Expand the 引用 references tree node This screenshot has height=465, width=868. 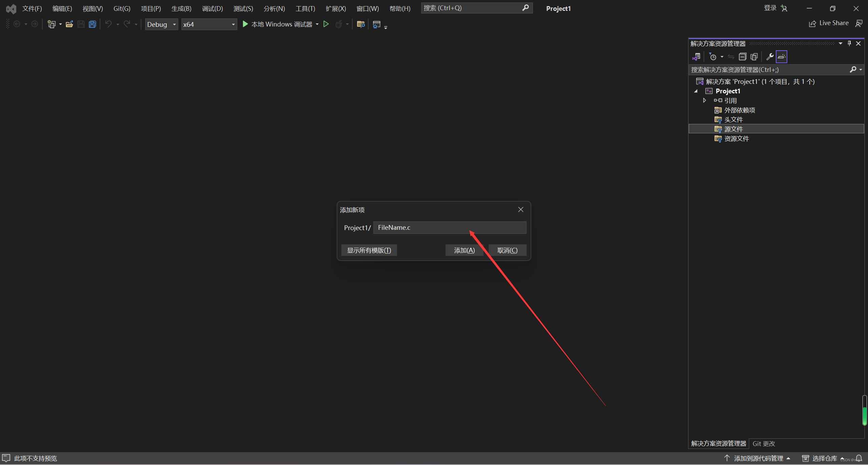705,100
